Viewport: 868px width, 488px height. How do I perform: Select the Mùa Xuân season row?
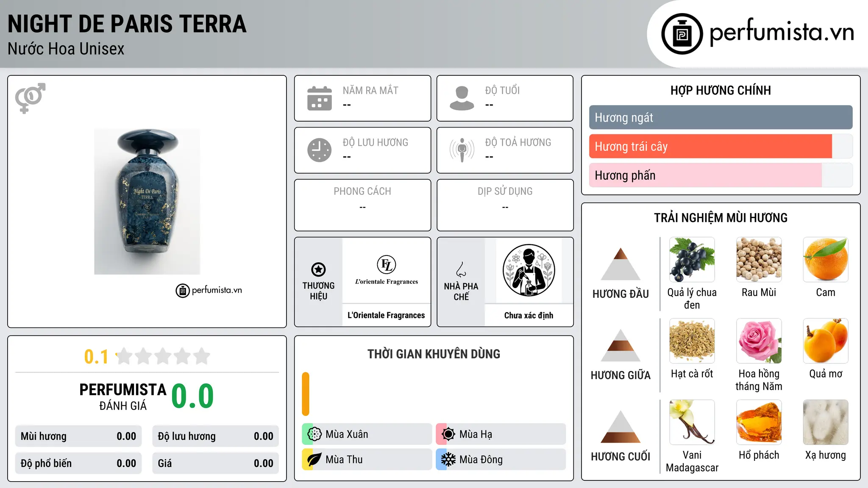pyautogui.click(x=367, y=434)
